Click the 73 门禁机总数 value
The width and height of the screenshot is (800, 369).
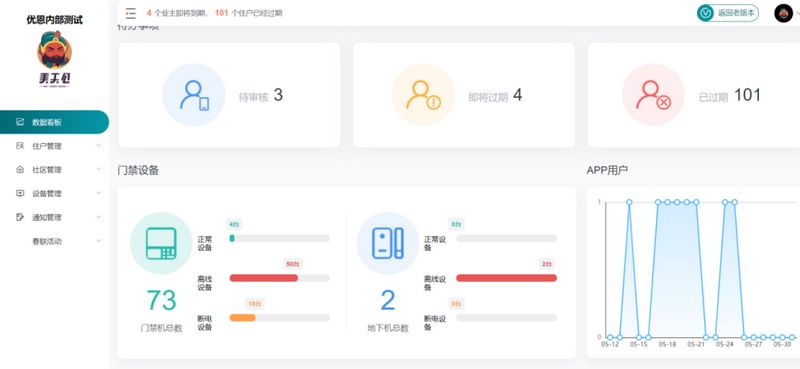click(161, 301)
